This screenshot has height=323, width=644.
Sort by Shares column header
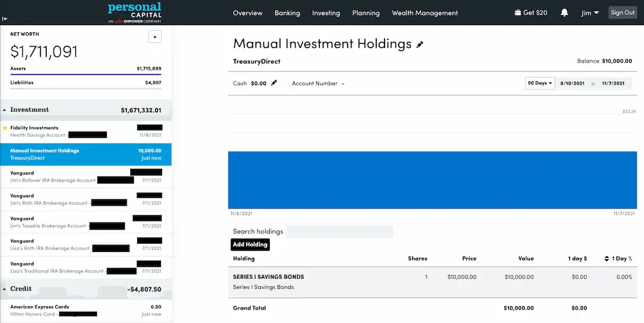pyautogui.click(x=417, y=259)
